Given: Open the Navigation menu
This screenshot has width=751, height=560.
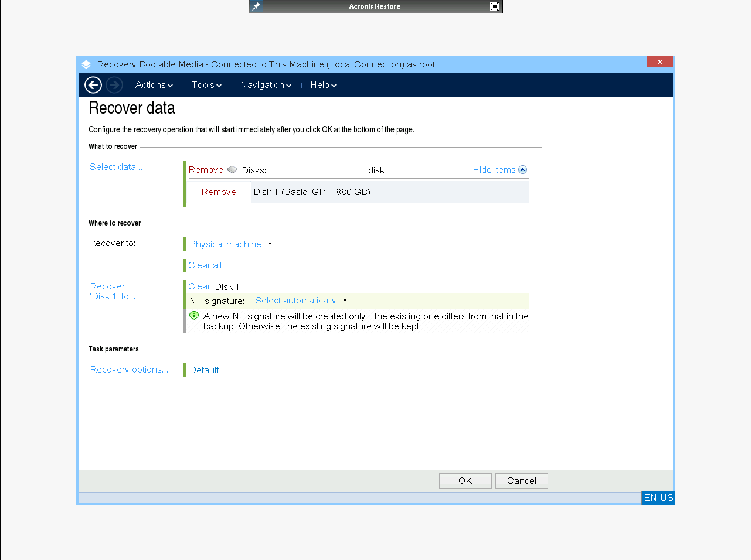Looking at the screenshot, I should coord(266,85).
